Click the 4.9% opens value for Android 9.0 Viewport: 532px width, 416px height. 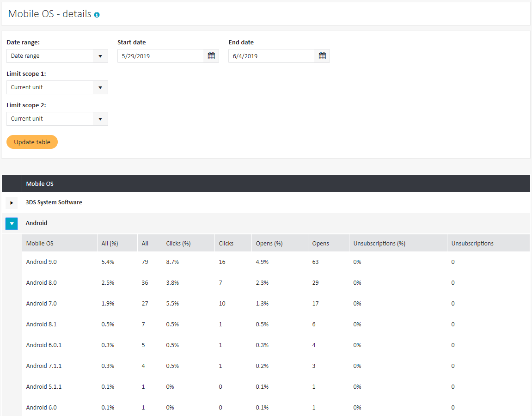[262, 262]
